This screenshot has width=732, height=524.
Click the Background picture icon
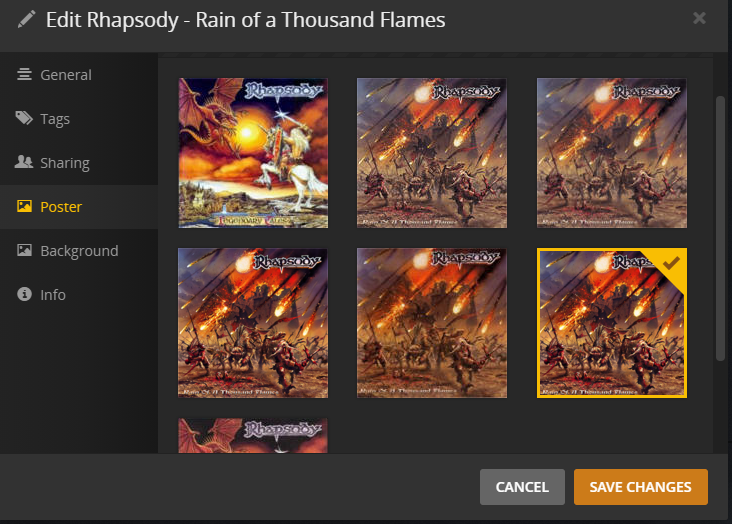point(24,250)
